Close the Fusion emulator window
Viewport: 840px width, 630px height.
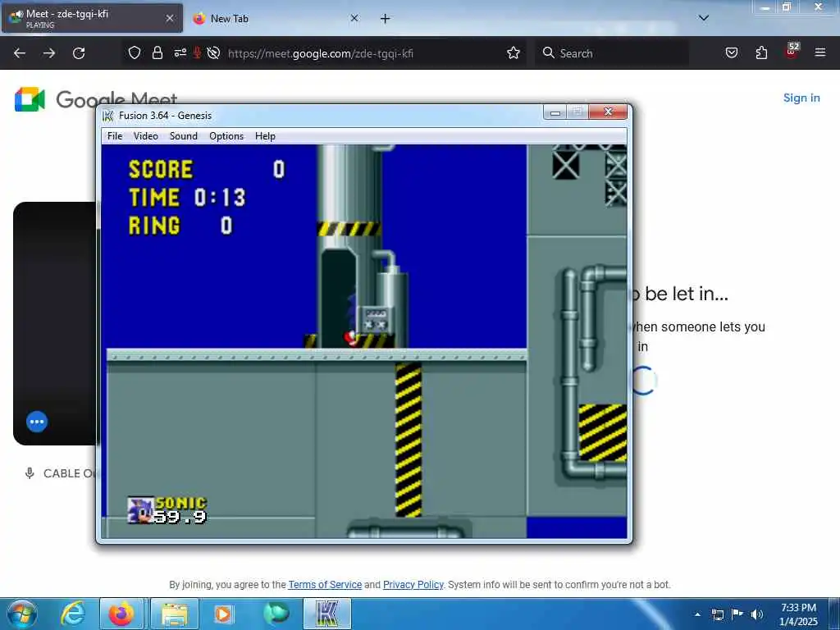[x=608, y=112]
